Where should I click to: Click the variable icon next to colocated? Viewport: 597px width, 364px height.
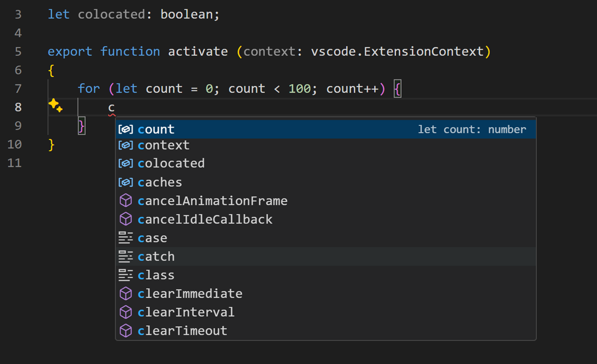(125, 163)
